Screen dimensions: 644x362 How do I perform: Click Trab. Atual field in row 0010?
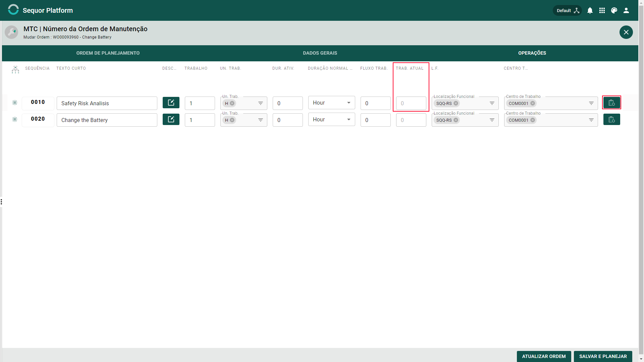pos(411,103)
